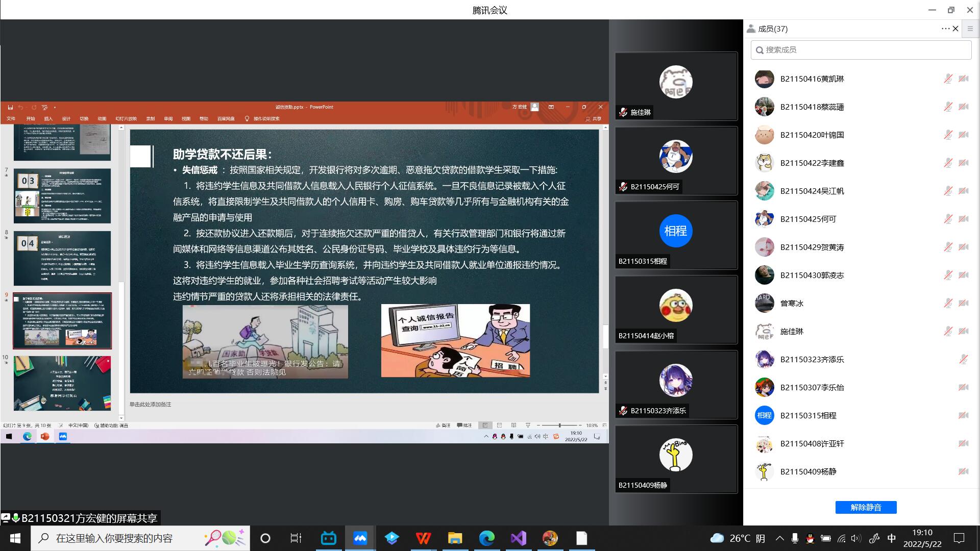Viewport: 980px width, 551px height.
Task: Click the hamburger menu icon beside the member panel
Action: (x=970, y=29)
